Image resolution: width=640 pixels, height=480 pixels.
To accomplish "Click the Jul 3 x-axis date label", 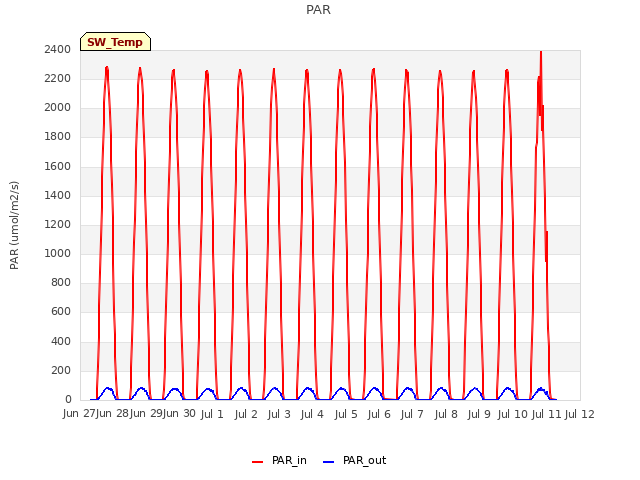I will pos(279,414).
